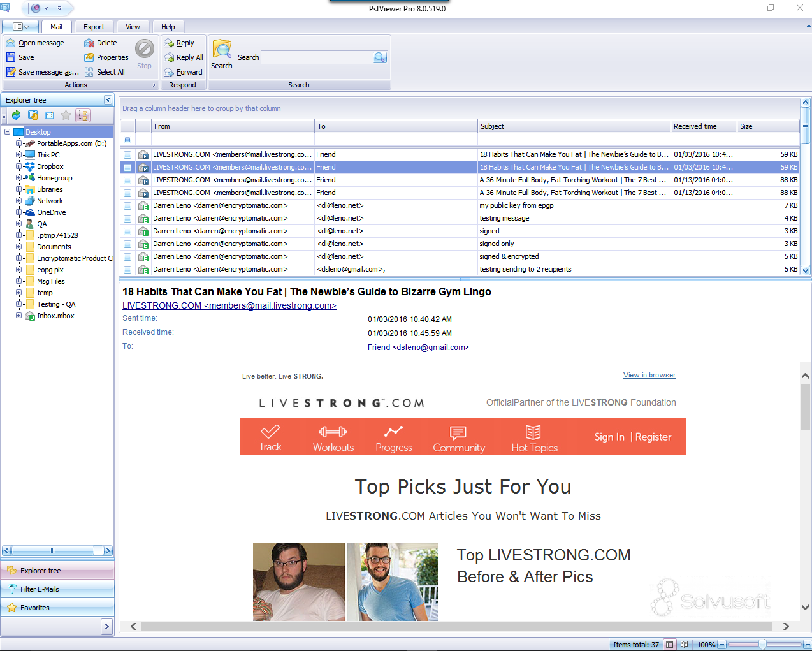Switch to the Mail tab
The image size is (812, 651).
point(56,27)
